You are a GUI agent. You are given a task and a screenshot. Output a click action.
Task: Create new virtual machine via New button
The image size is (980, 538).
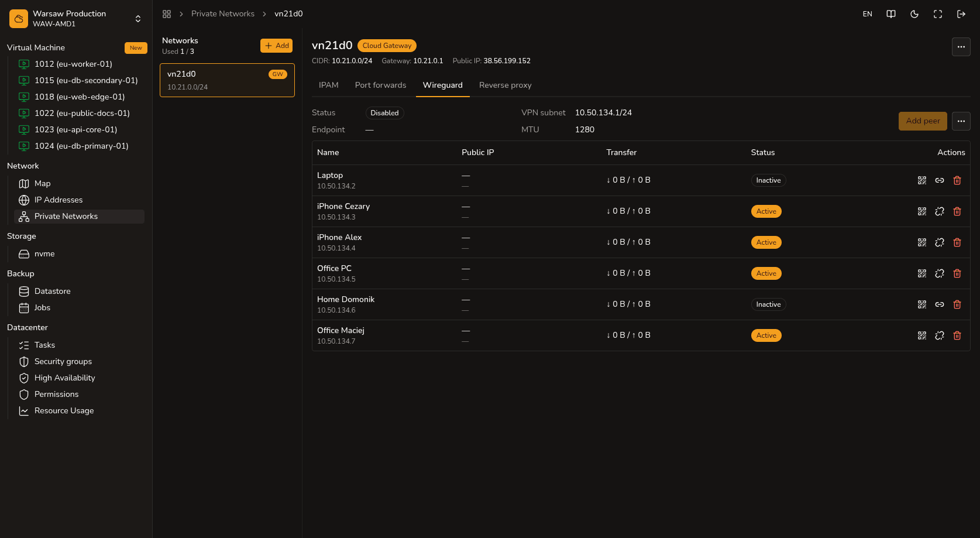(x=136, y=48)
